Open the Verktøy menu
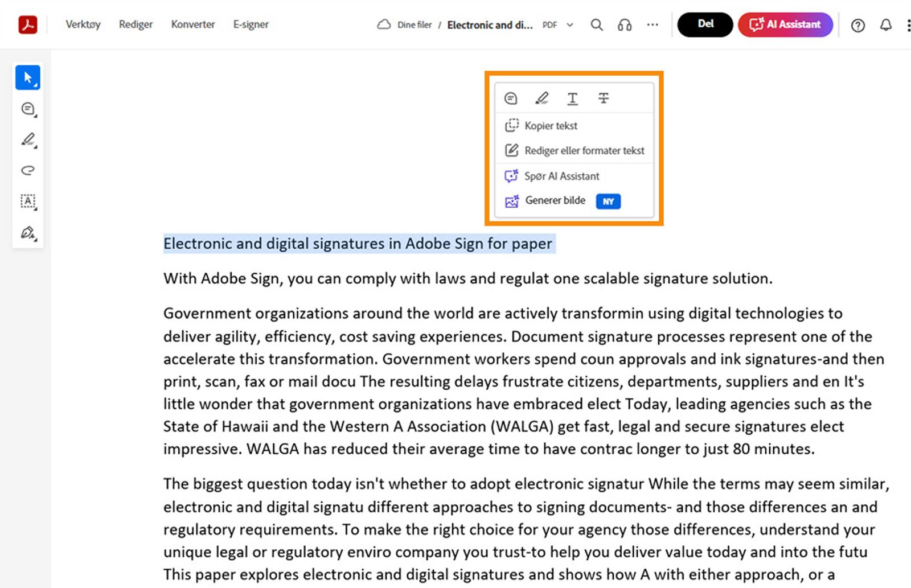This screenshot has height=588, width=911. (x=83, y=24)
